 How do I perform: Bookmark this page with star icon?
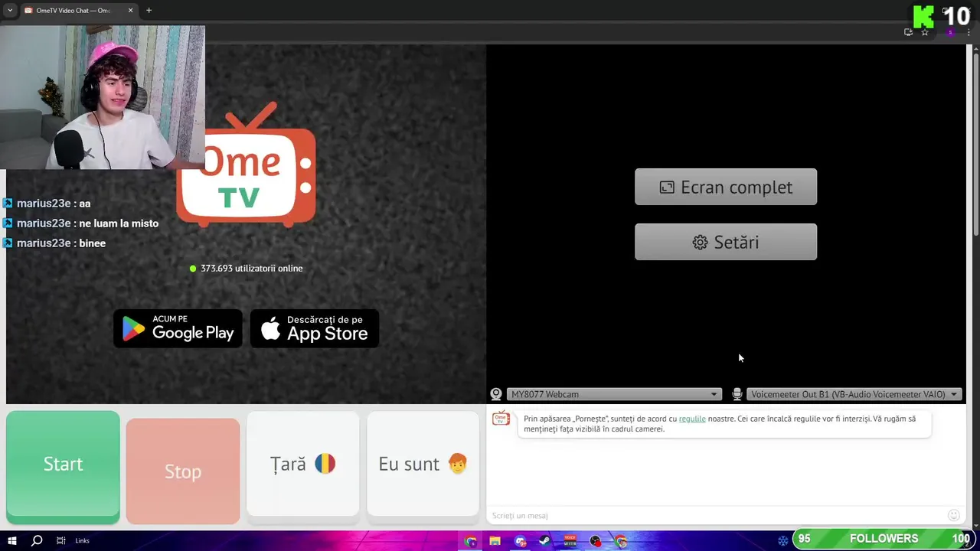(x=925, y=32)
